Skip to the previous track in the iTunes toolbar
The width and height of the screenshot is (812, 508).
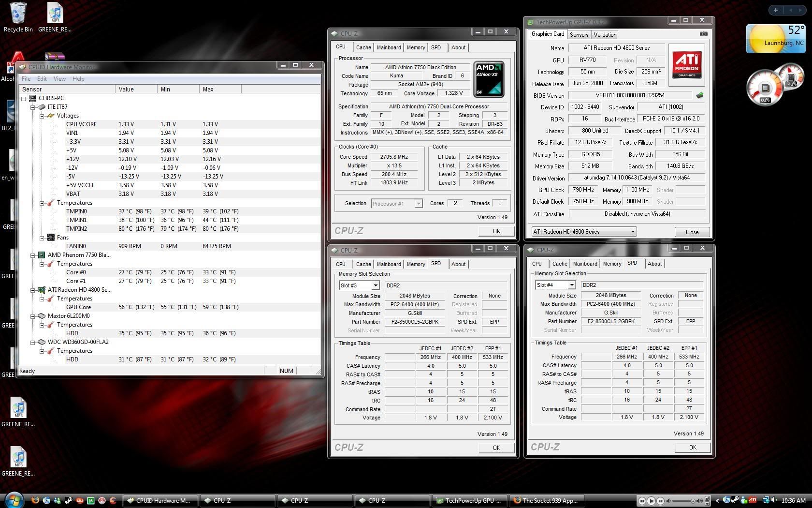click(x=642, y=501)
